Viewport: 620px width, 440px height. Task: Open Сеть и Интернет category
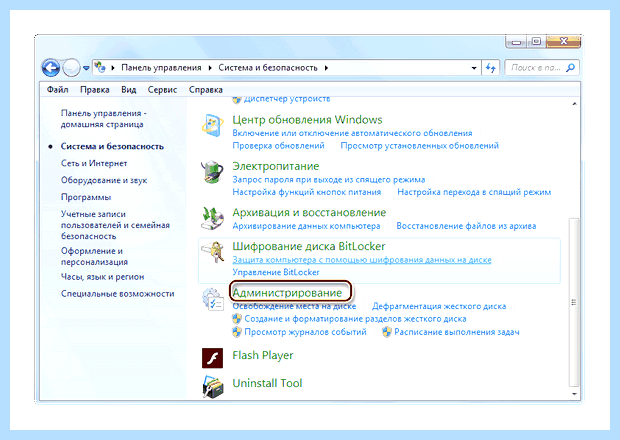pos(94,163)
